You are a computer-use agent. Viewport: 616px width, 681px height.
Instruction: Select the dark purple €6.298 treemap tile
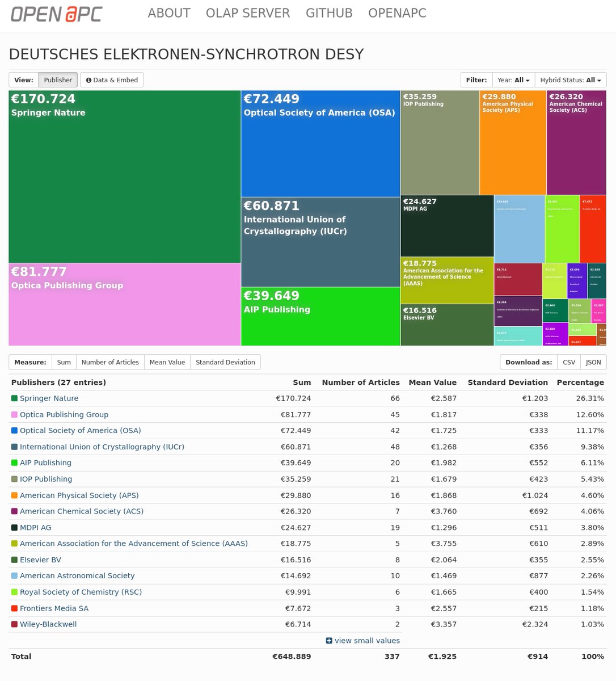coord(518,311)
